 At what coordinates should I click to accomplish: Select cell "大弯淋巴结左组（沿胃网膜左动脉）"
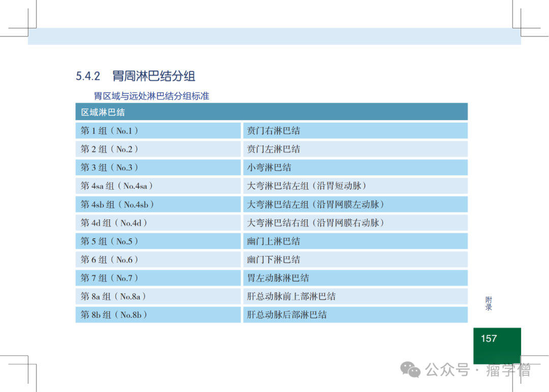[x=355, y=204]
